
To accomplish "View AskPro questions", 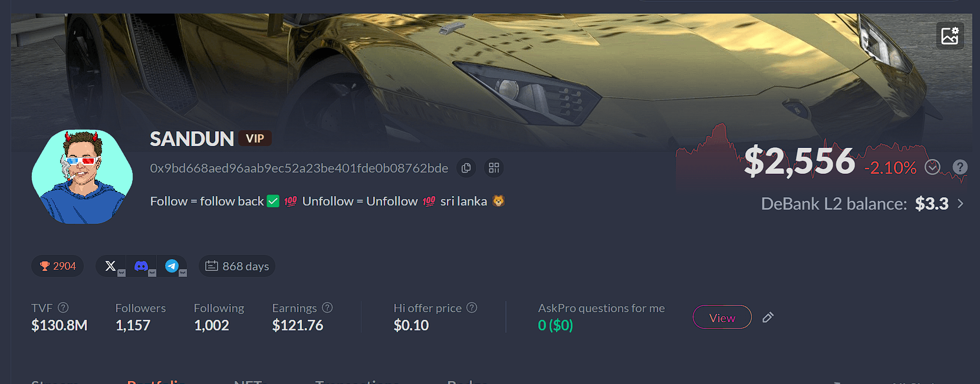I will tap(722, 317).
